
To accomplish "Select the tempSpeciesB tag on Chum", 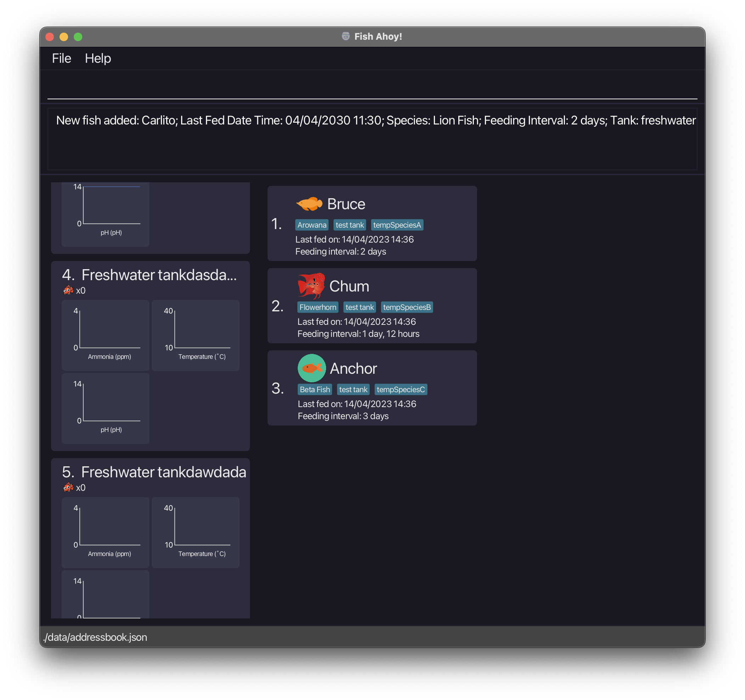I will point(407,307).
